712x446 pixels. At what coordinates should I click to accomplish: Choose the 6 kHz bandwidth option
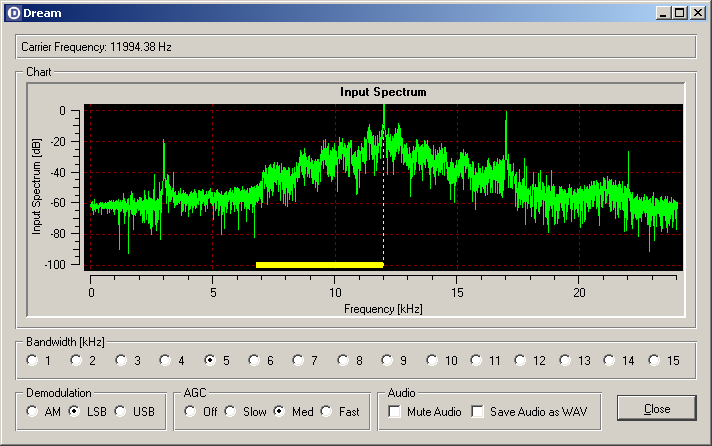tap(255, 360)
